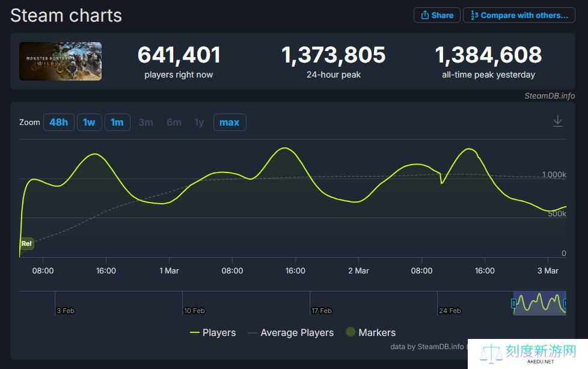Set zoom to max
Viewport: 588px width, 369px height.
[230, 122]
